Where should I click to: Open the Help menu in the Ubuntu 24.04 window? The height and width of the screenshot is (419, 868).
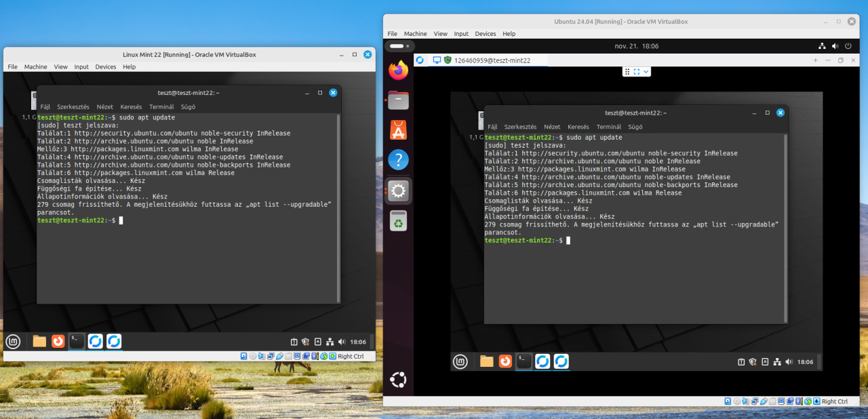point(509,34)
